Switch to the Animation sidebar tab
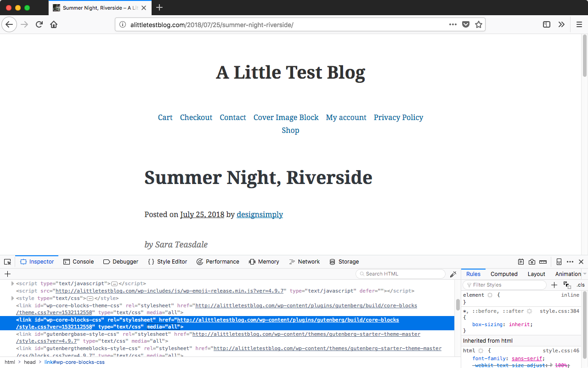 point(568,274)
